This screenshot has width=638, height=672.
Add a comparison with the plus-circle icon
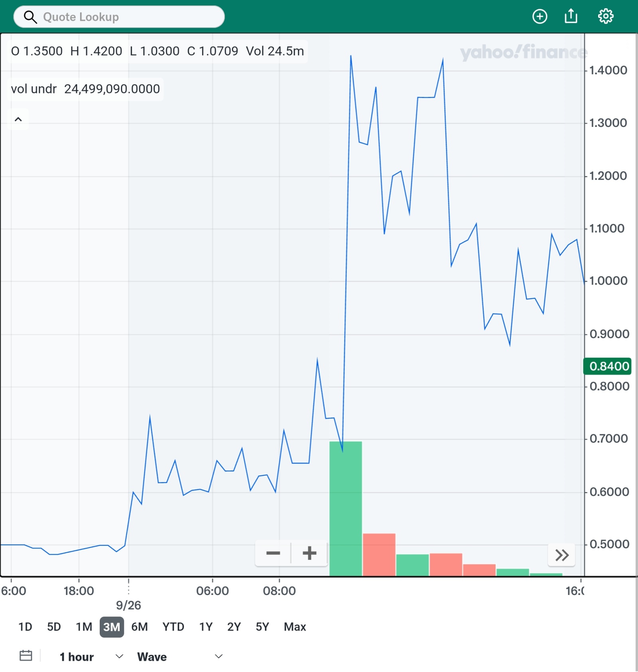(540, 16)
